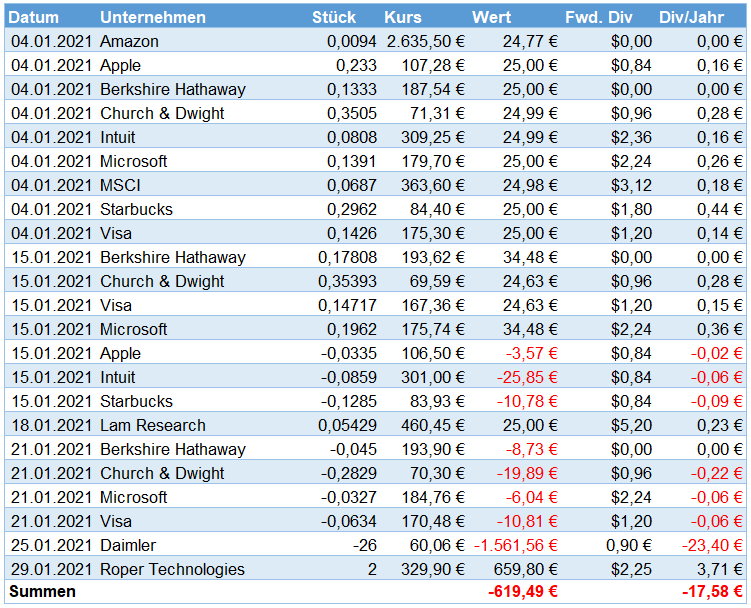Select the Fwd. Div value $3,12
The image size is (751, 608).
pyautogui.click(x=631, y=185)
